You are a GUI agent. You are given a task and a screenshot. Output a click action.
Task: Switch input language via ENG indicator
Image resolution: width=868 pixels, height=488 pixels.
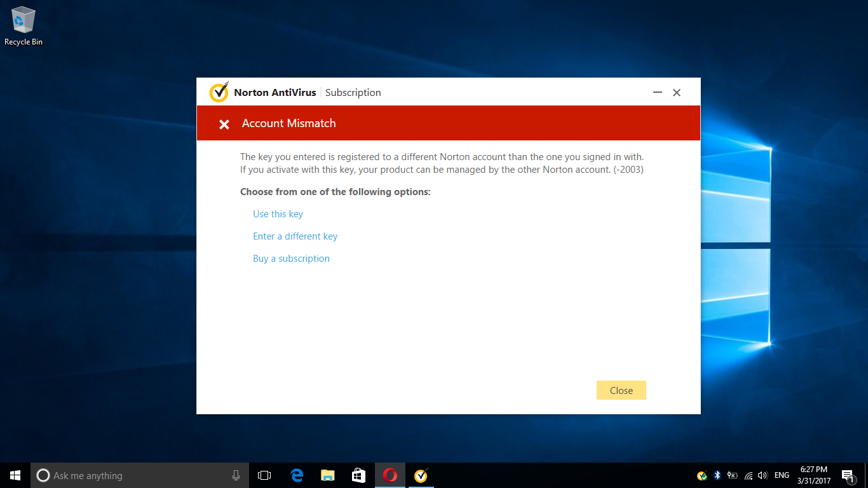click(782, 475)
